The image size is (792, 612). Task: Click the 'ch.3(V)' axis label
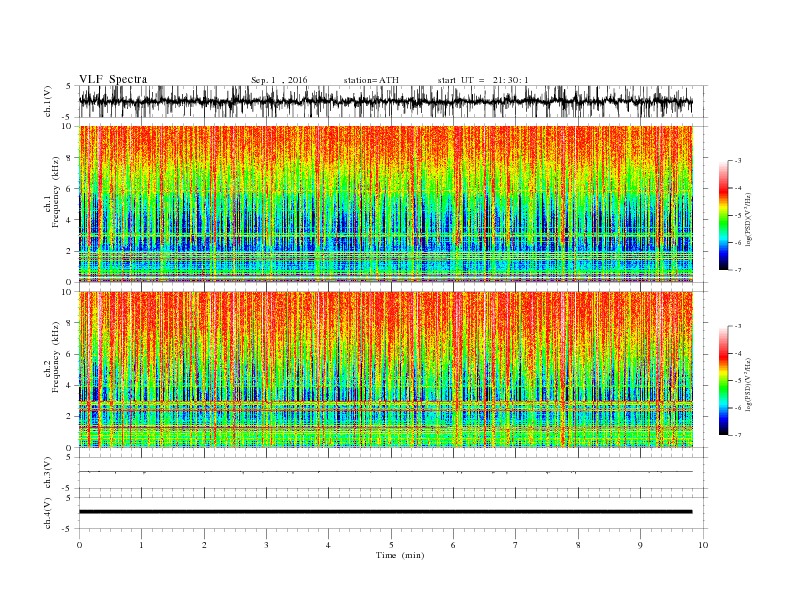tap(48, 473)
